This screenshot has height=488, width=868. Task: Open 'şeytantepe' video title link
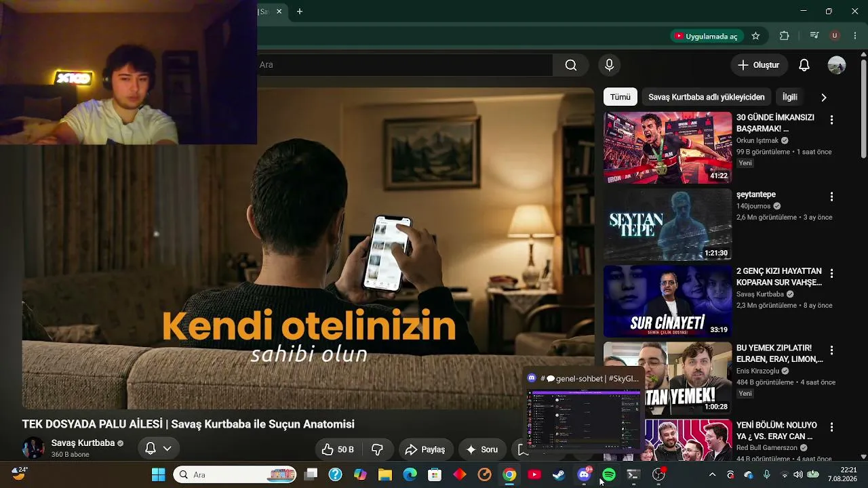[x=756, y=195]
